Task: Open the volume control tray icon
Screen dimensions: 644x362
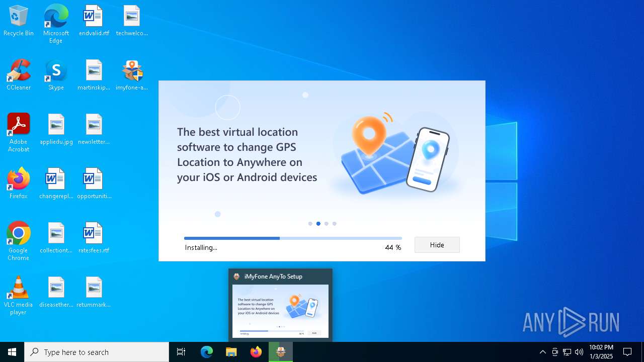Action: [579, 352]
